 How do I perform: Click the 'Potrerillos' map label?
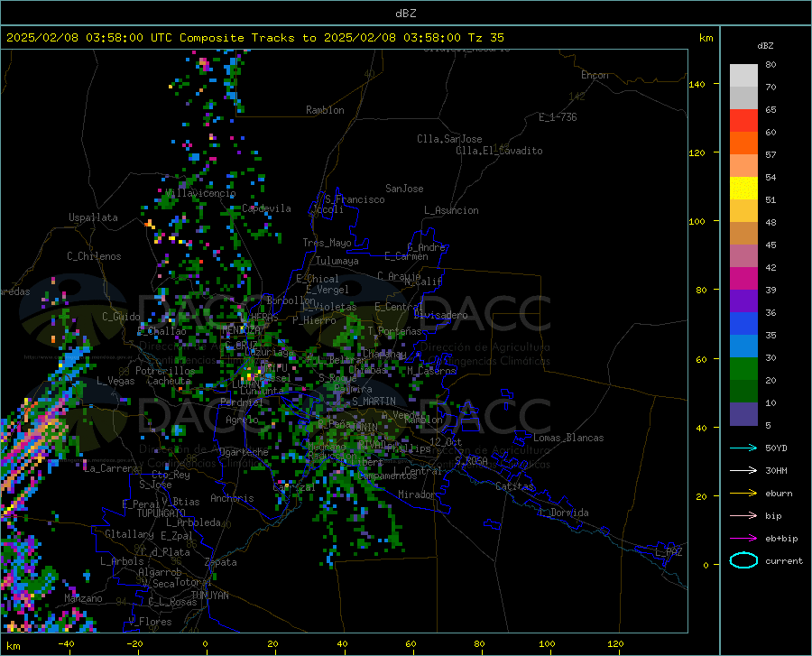(x=165, y=371)
